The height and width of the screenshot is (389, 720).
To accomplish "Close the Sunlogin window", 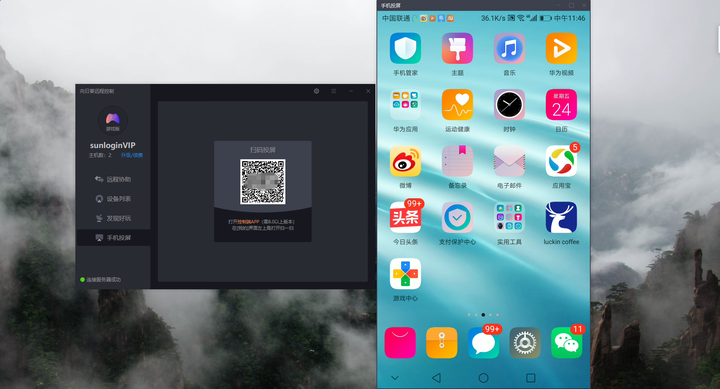I will [x=368, y=91].
